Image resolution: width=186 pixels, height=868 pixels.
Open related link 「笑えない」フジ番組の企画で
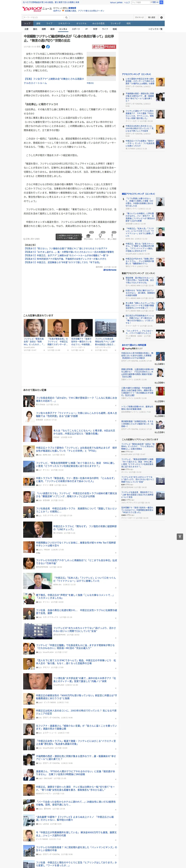[x=66, y=248]
